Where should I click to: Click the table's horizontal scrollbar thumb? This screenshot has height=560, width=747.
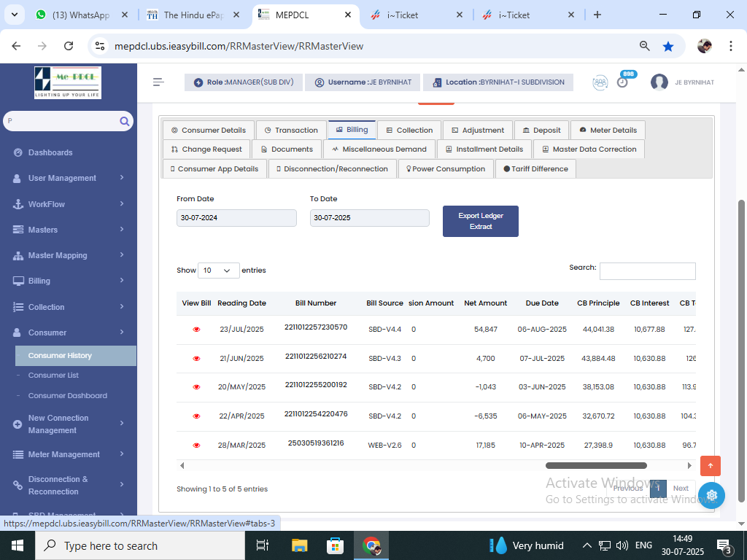click(596, 465)
